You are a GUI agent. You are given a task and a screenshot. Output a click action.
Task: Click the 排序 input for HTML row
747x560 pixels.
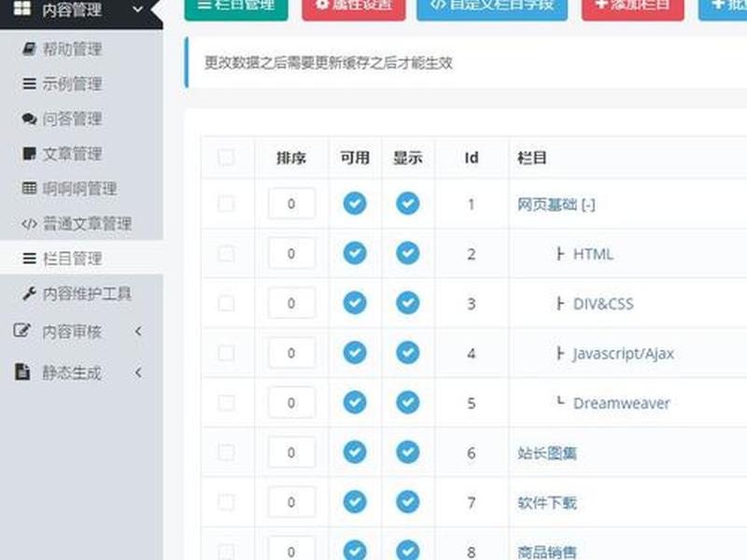291,253
